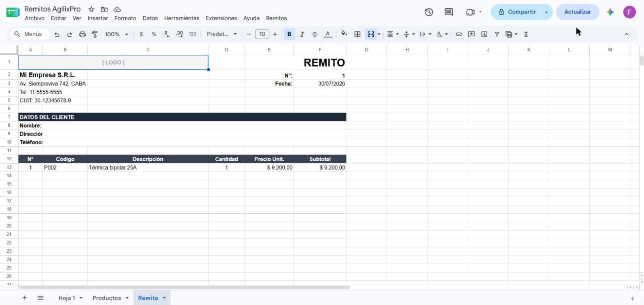Open the font family dropdown
This screenshot has height=305, width=644.
coord(222,34)
